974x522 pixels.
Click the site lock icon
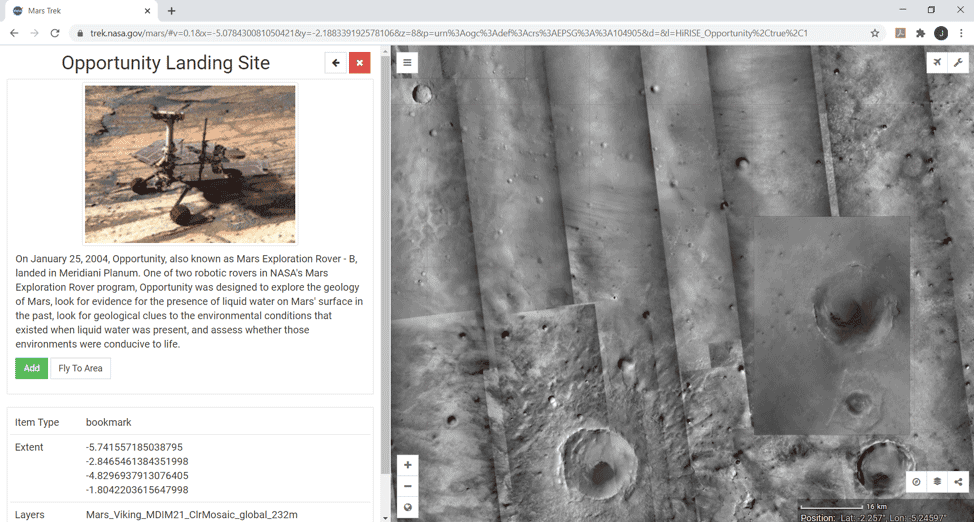pyautogui.click(x=80, y=34)
